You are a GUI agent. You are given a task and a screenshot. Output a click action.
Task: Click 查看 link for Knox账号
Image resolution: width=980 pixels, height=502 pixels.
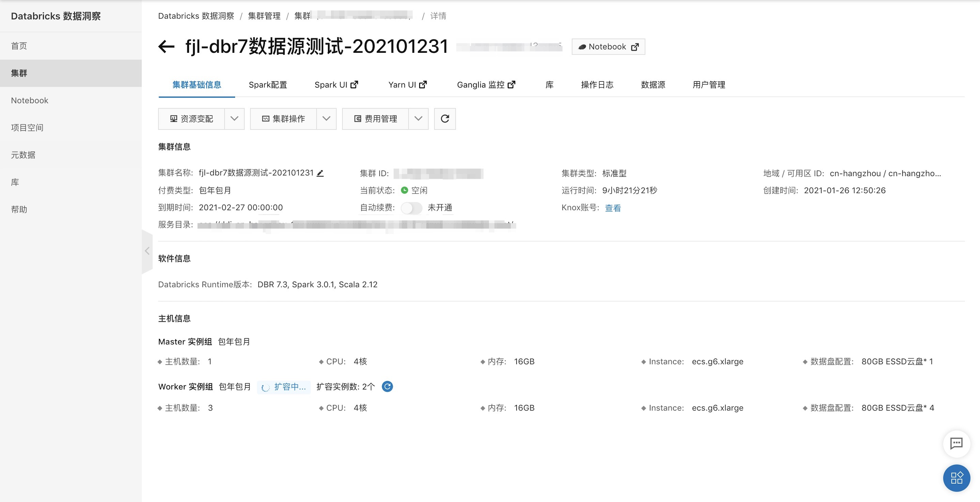point(613,208)
